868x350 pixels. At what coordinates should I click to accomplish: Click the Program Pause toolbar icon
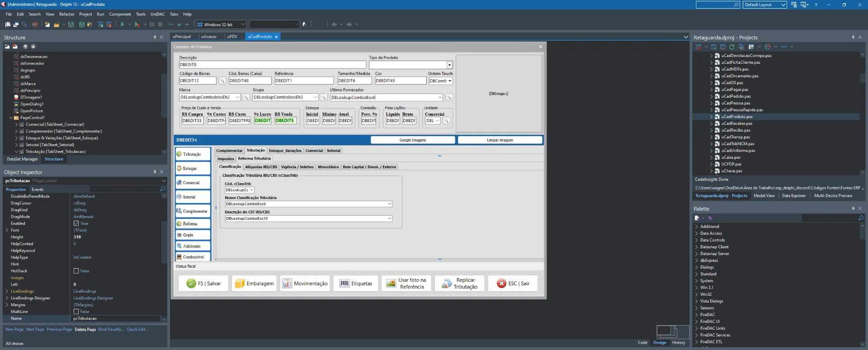[152, 24]
